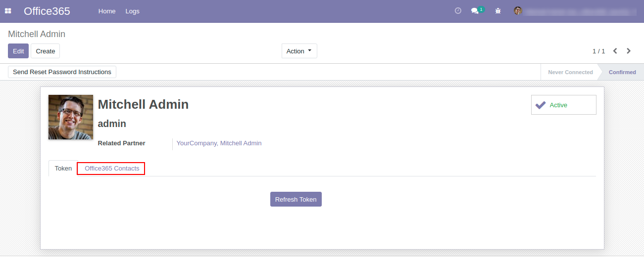Expand the Action dropdown
The width and height of the screenshot is (644, 257).
[299, 51]
